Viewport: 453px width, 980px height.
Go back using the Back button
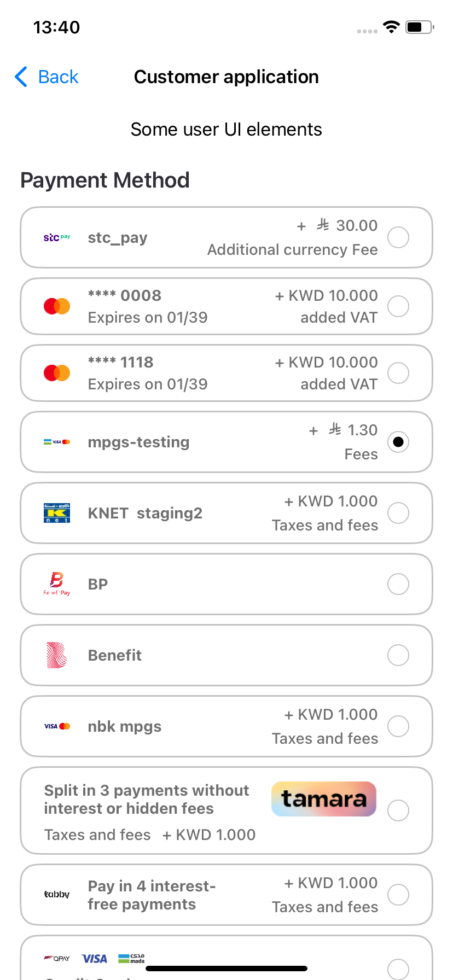(58, 77)
